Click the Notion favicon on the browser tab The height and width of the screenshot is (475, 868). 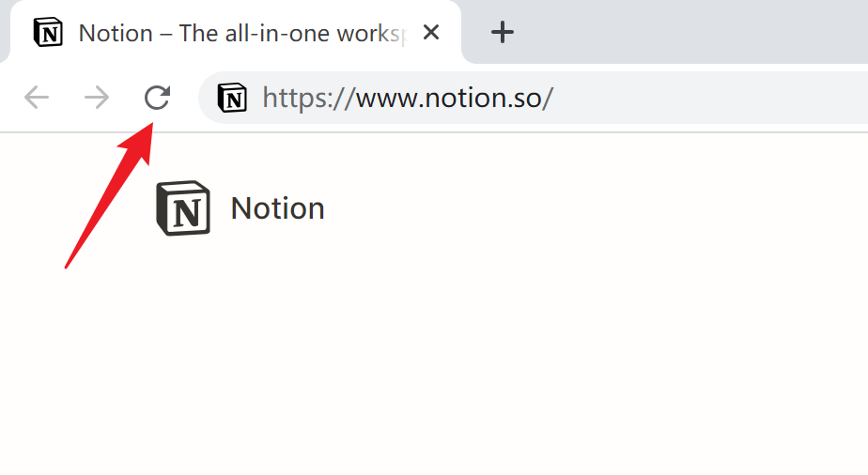pos(48,33)
